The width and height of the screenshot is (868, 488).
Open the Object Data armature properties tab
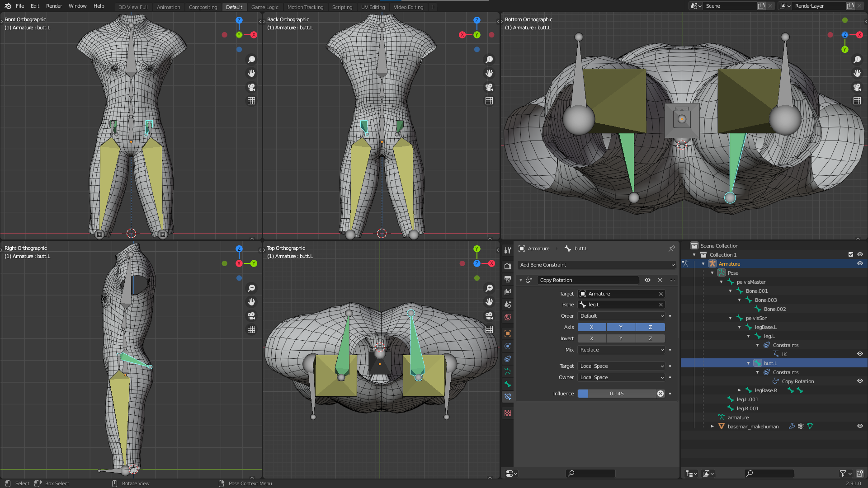pyautogui.click(x=508, y=371)
